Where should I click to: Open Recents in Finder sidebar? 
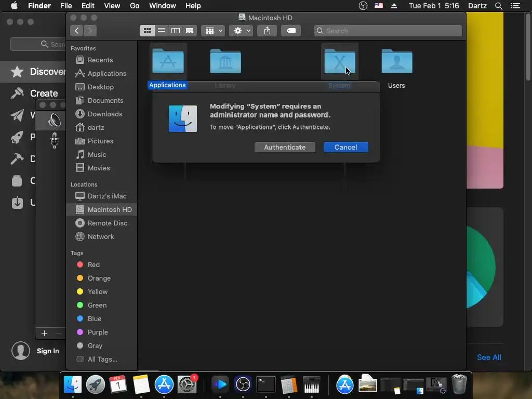[102, 60]
